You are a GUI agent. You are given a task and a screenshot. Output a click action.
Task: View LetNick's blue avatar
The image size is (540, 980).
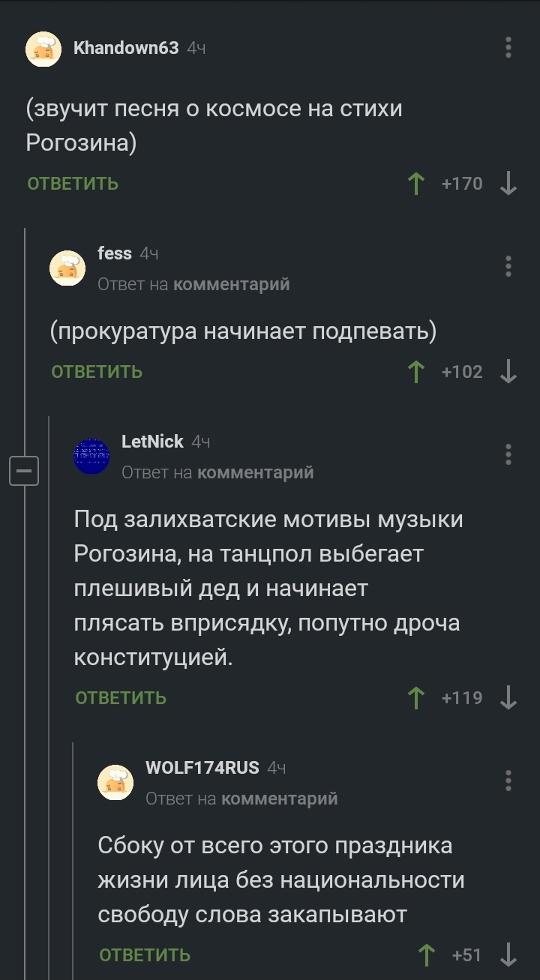91,456
